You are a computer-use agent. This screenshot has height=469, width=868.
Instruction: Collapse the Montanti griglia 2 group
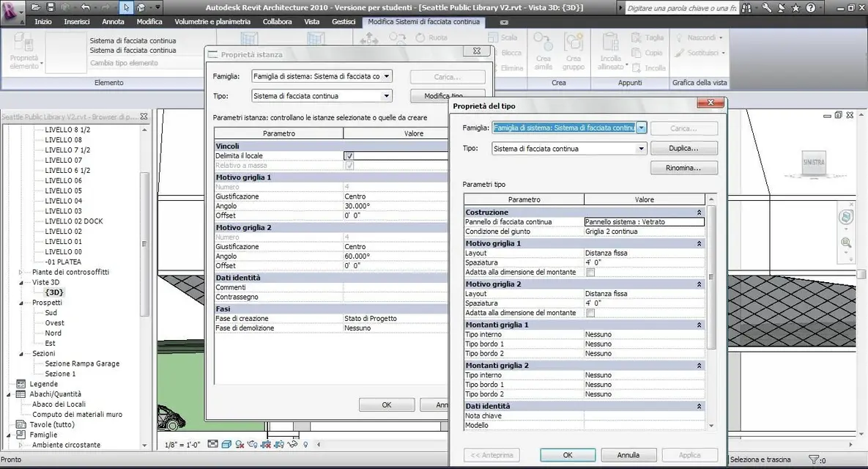(699, 366)
